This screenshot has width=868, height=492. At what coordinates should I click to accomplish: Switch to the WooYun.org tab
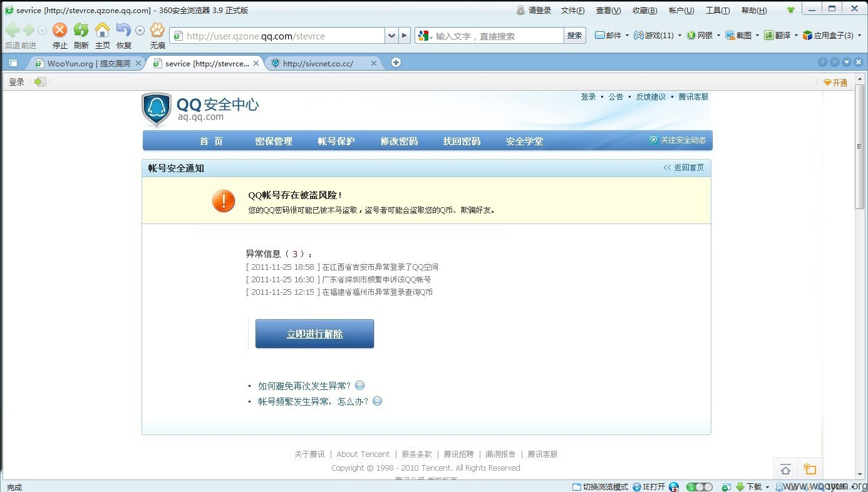coord(88,63)
